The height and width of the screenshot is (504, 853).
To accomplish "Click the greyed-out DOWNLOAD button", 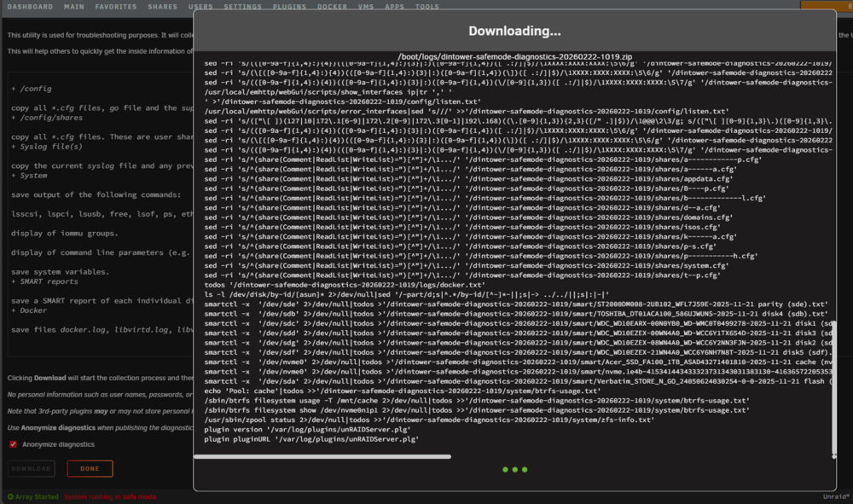I will point(31,469).
